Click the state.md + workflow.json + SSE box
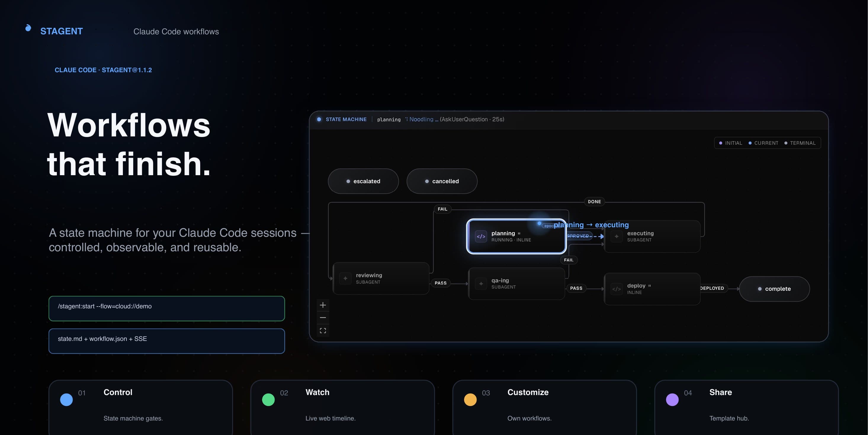The image size is (868, 435). click(x=167, y=341)
